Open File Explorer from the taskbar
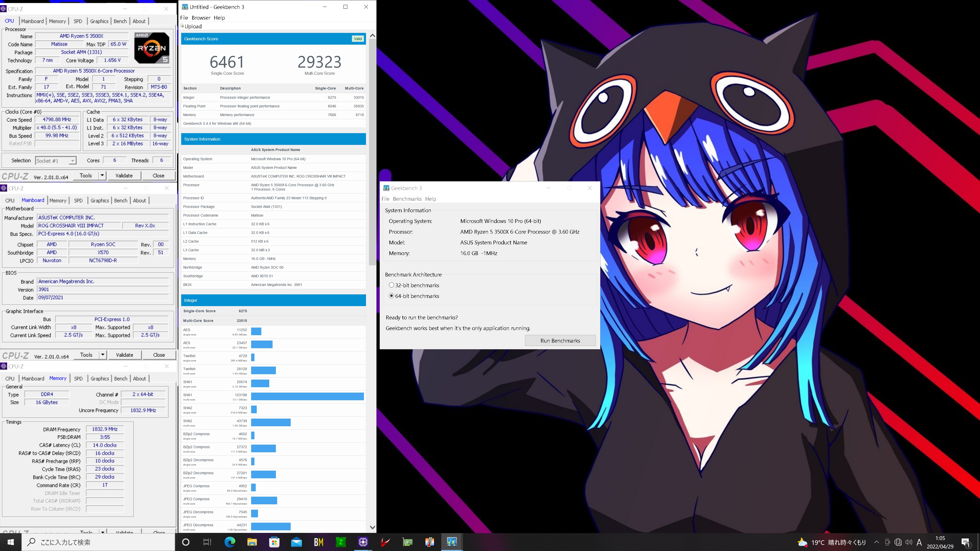This screenshot has height=551, width=980. [x=252, y=542]
